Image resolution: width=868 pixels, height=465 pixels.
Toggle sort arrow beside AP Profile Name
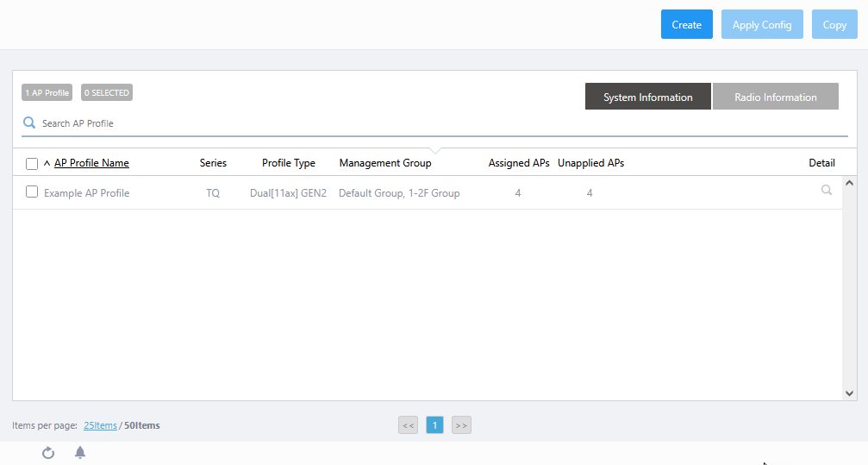[x=47, y=163]
